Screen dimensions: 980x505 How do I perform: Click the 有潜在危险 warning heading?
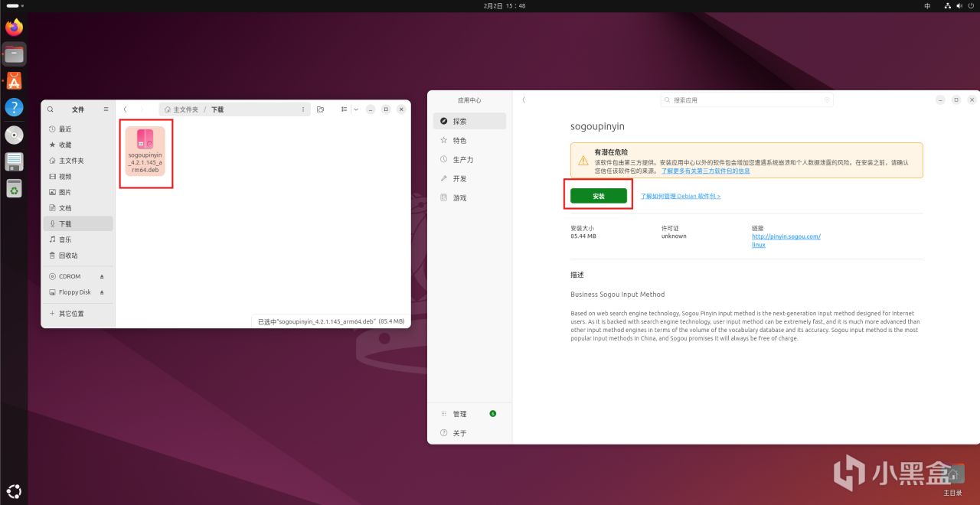[611, 152]
